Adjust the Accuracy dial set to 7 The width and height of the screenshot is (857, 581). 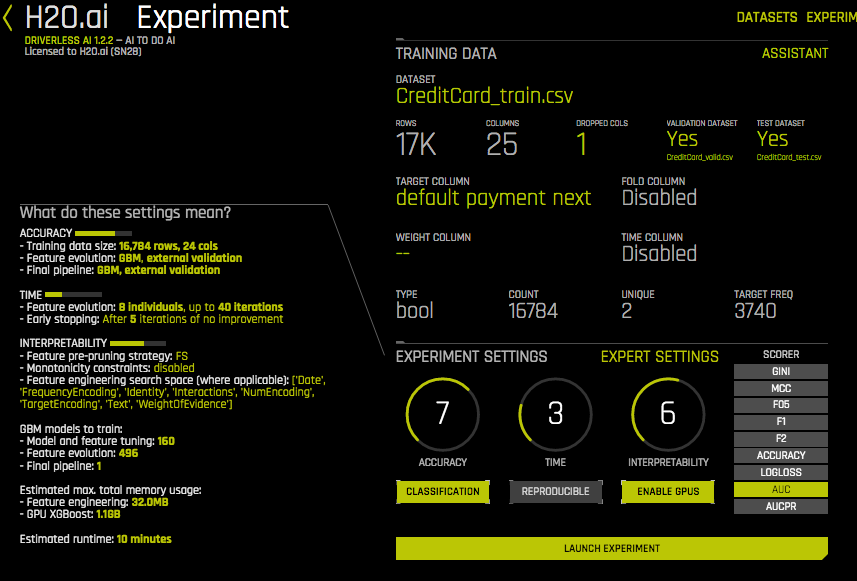tap(443, 414)
